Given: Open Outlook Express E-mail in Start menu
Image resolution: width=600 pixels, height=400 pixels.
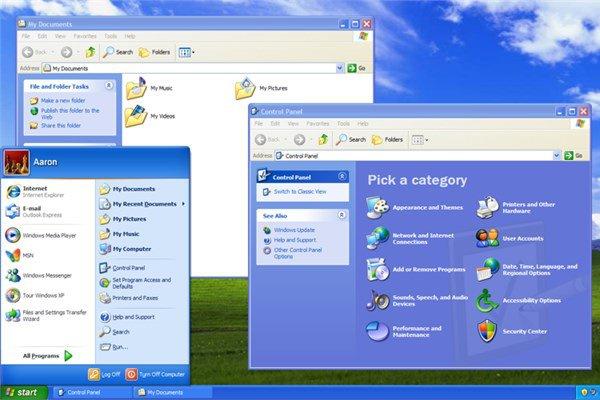Looking at the screenshot, I should 34,211.
